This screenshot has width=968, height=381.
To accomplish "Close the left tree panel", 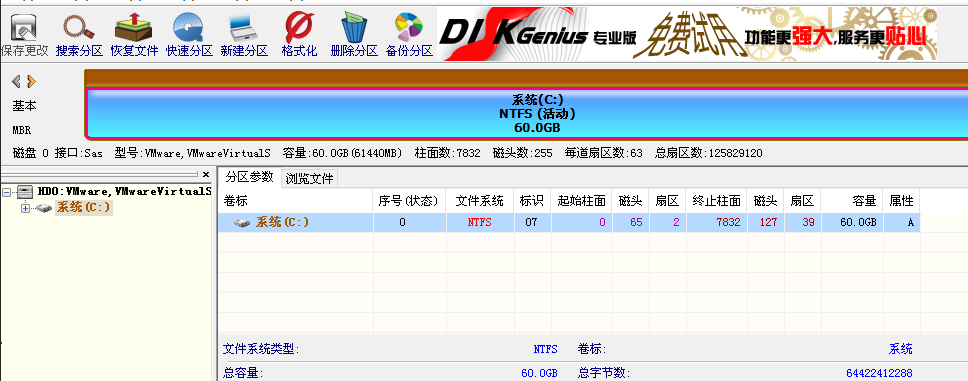I will point(206,175).
